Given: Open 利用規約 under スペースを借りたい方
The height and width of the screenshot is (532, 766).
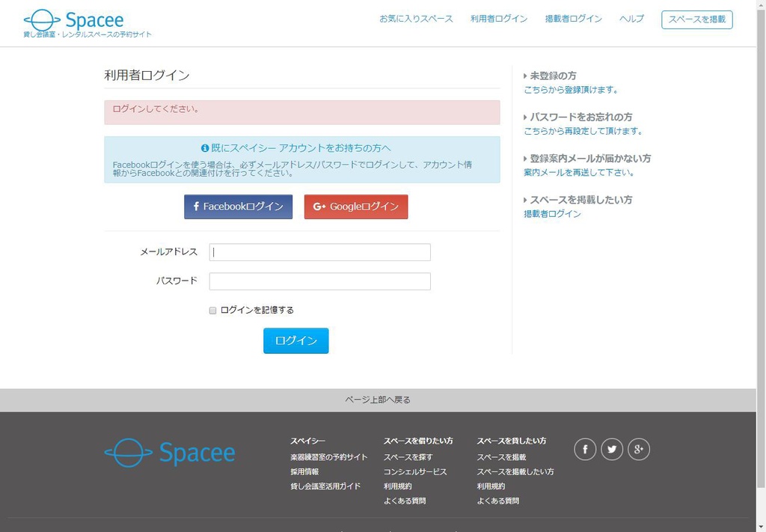Looking at the screenshot, I should pyautogui.click(x=398, y=486).
